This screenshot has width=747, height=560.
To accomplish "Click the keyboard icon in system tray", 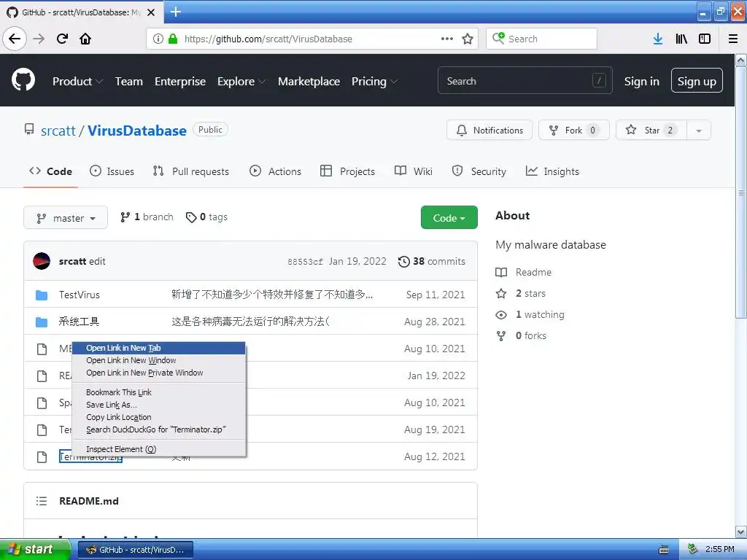I will pos(664,550).
